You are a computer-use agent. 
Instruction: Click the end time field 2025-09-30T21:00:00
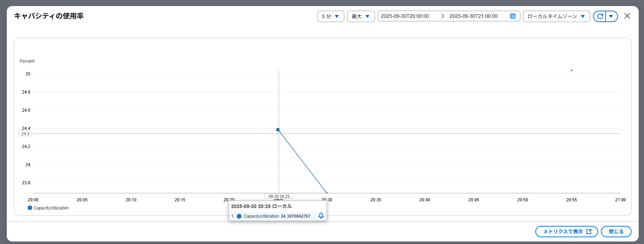[473, 16]
